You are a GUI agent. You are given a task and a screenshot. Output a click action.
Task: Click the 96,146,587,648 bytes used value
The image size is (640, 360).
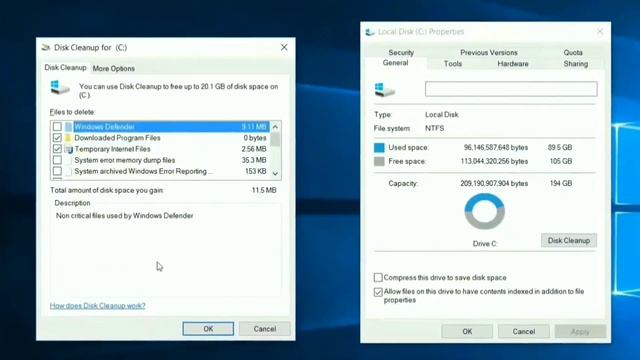click(x=496, y=147)
